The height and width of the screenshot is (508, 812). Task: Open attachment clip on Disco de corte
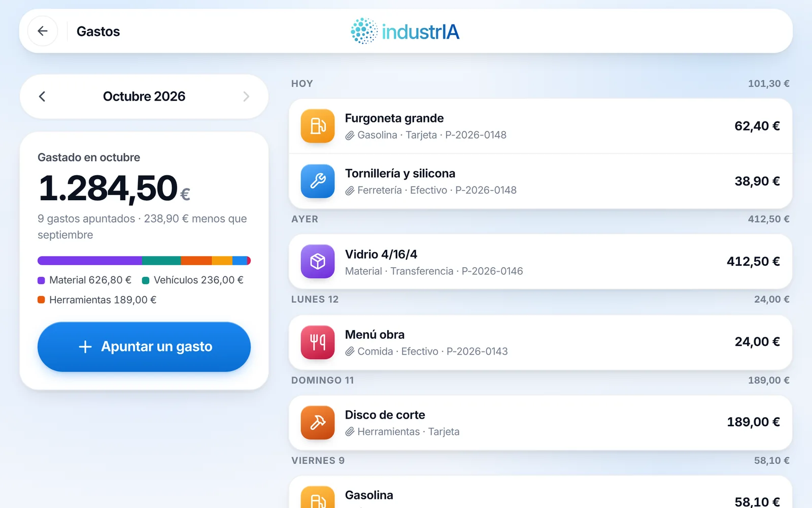350,432
